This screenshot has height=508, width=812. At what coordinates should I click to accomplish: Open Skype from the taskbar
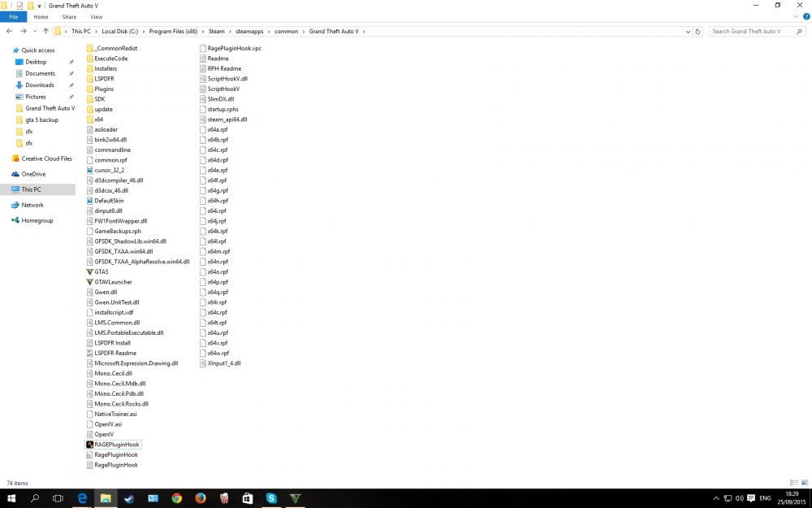[271, 499]
